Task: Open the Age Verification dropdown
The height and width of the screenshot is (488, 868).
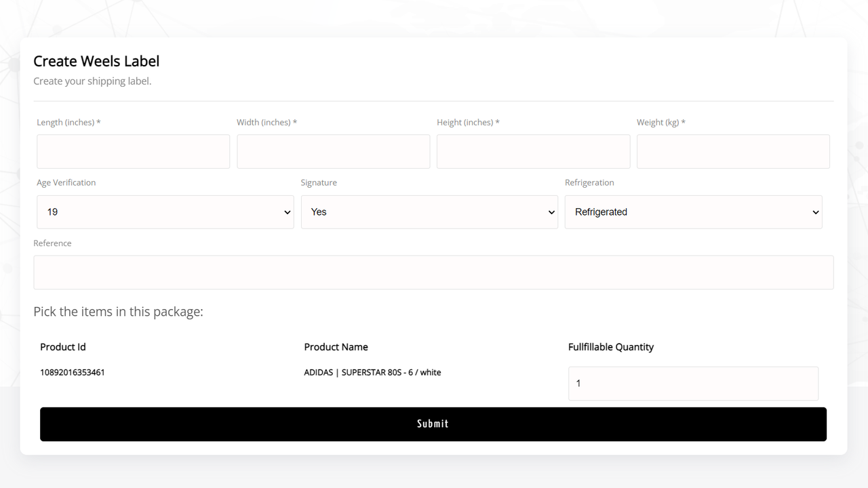Action: coord(165,212)
